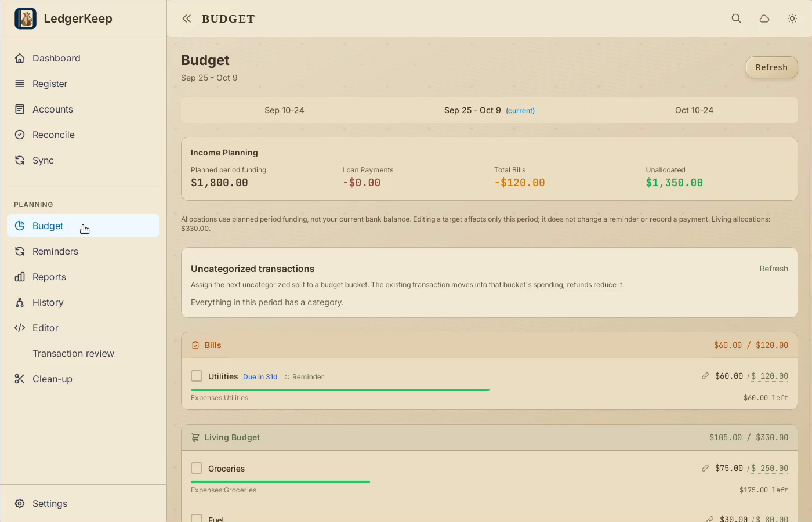
Task: Toggle light theme sun icon
Action: pos(792,19)
